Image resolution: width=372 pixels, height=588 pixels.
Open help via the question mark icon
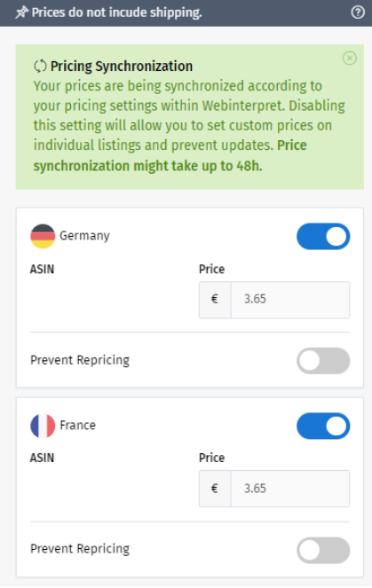click(358, 12)
